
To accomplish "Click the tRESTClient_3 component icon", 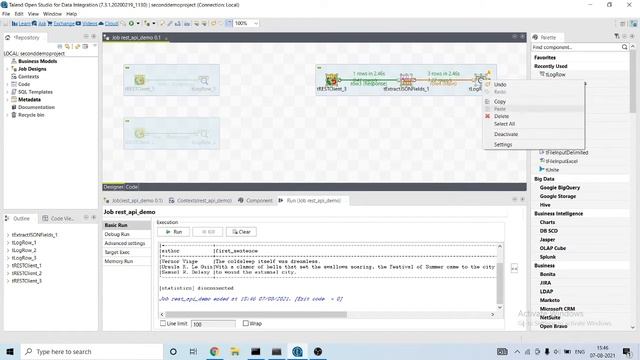I will (331, 80).
